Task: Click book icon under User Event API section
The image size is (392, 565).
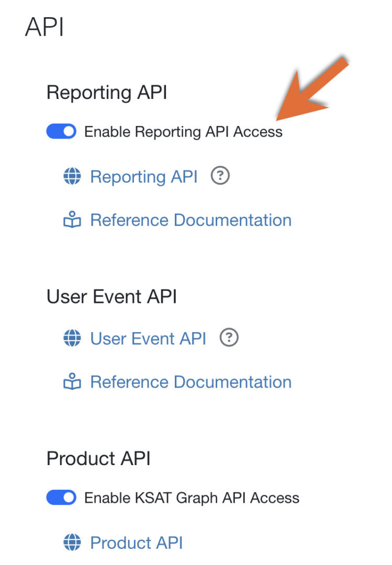Action: [x=72, y=381]
